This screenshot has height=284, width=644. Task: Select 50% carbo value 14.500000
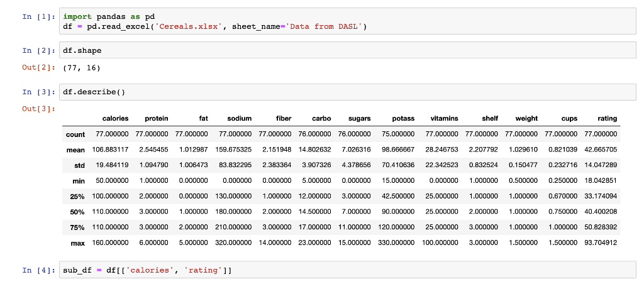coord(314,211)
